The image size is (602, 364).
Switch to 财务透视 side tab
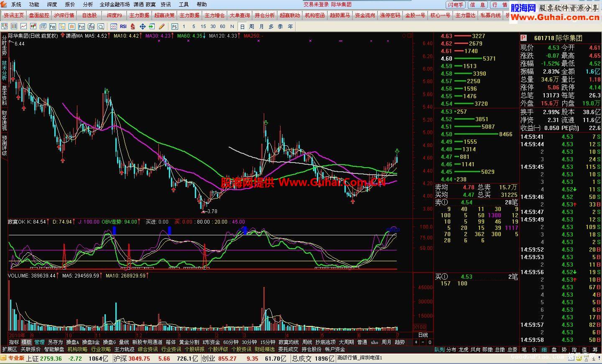click(x=4, y=120)
